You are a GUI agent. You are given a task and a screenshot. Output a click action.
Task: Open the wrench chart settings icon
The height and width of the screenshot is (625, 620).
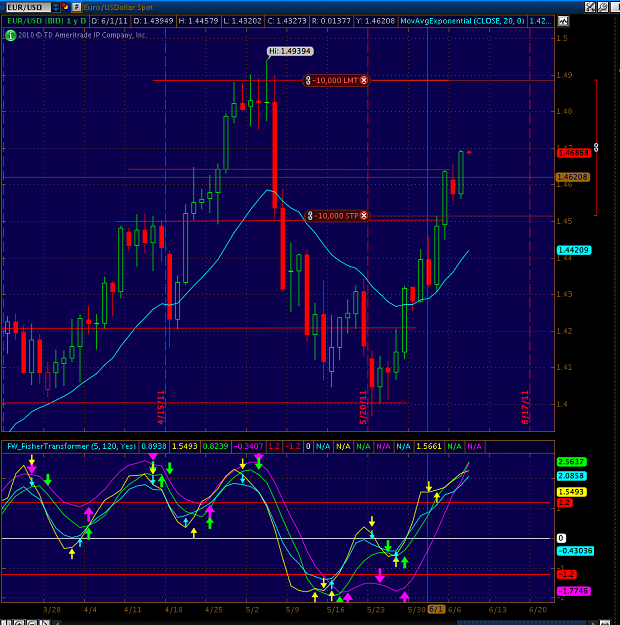tap(603, 7)
